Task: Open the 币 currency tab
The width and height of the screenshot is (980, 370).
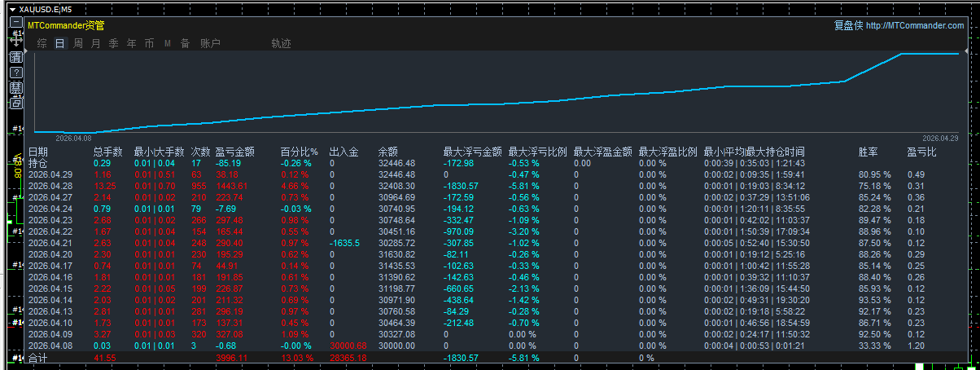Action: point(149,43)
